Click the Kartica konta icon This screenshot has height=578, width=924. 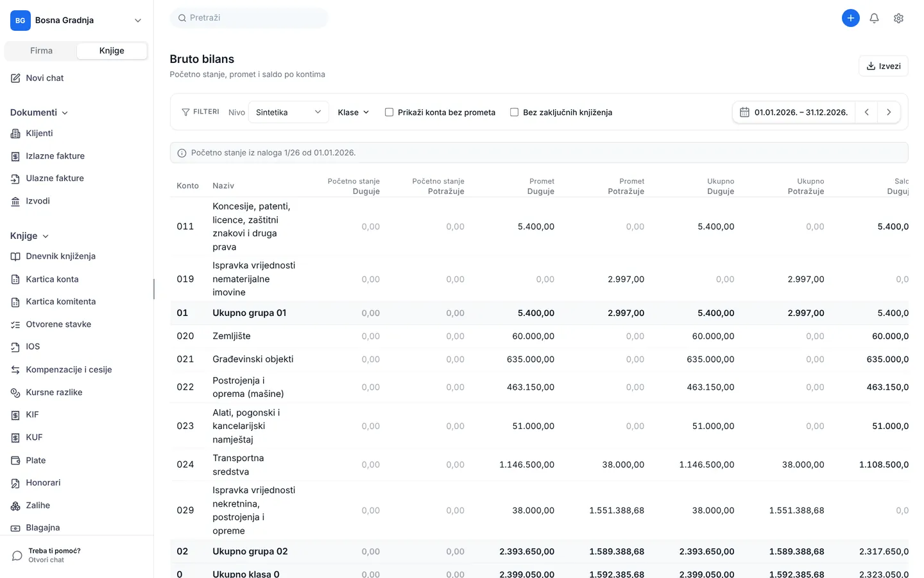click(x=15, y=279)
